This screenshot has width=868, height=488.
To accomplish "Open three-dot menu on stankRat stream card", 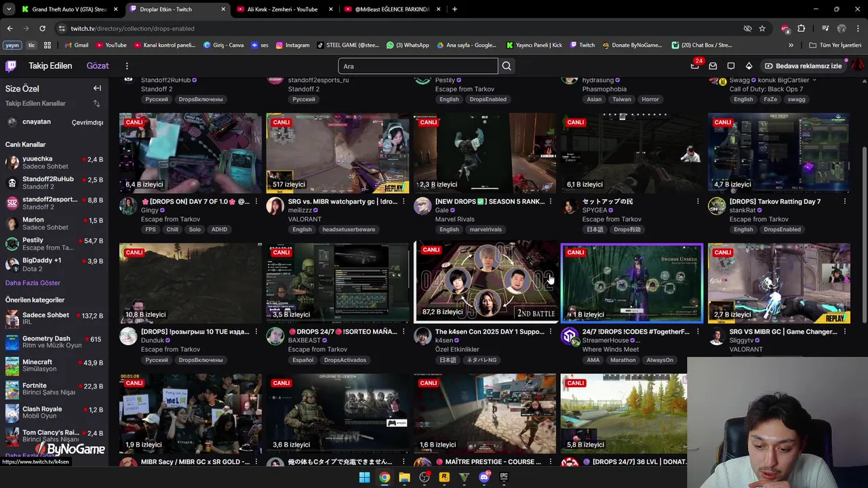I will pos(845,201).
